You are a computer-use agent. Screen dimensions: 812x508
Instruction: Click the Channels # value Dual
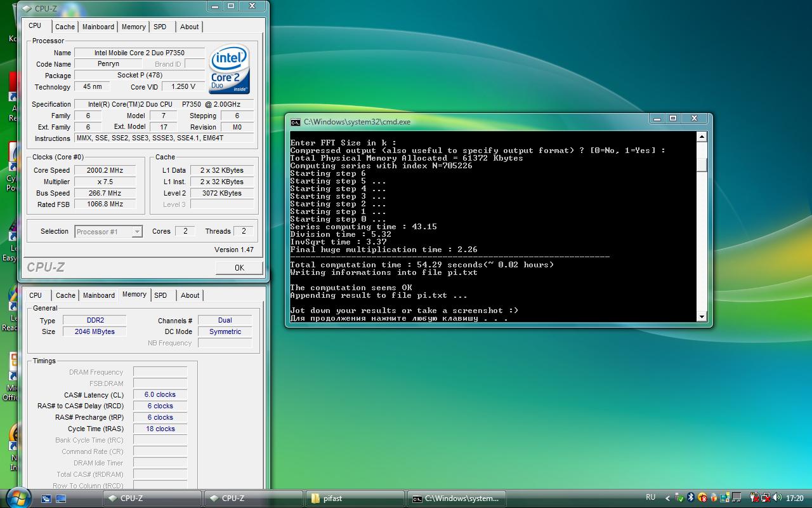[225, 321]
